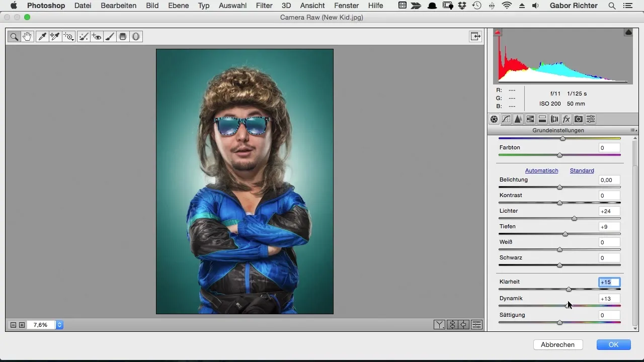Screen dimensions: 644x362
Task: Open the Effects fx panel tab
Action: pos(567,119)
